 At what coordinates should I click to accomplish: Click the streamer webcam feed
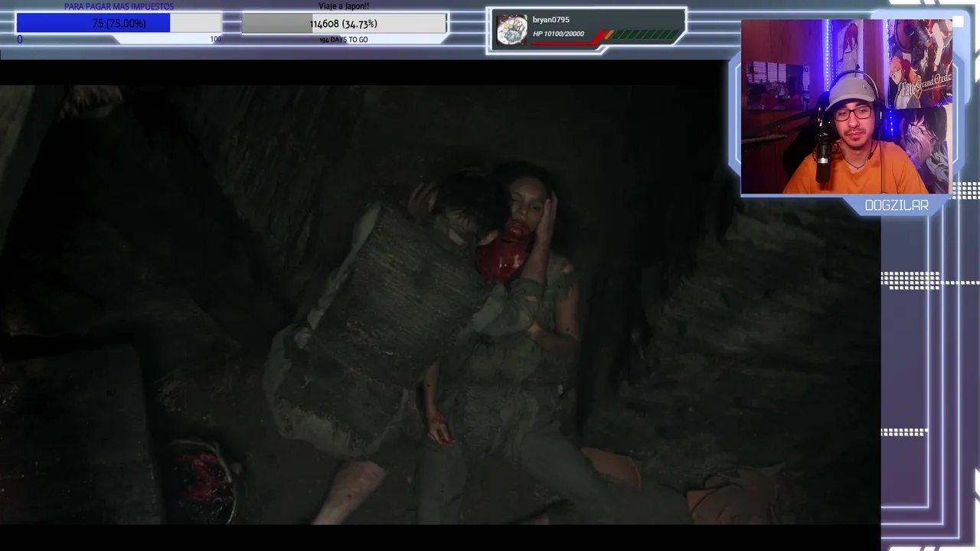pos(847,106)
